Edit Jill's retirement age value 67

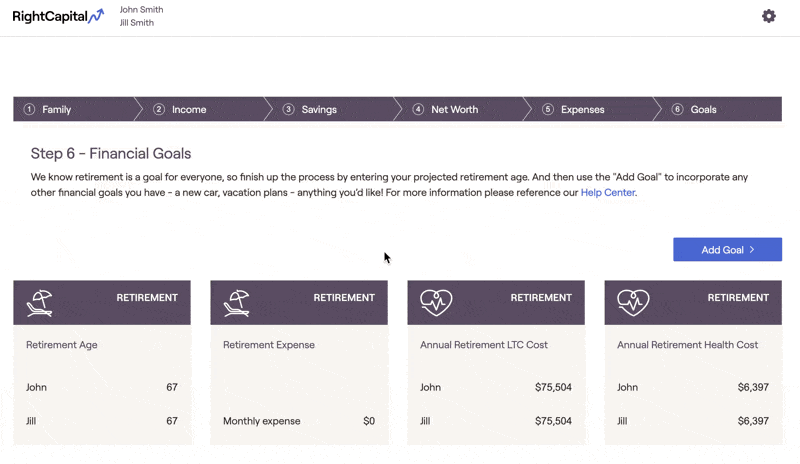coord(172,421)
